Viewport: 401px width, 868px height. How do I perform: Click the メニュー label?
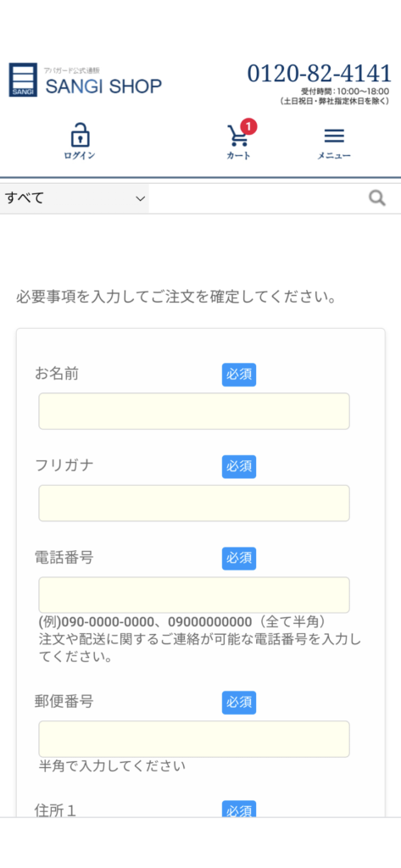pyautogui.click(x=334, y=156)
